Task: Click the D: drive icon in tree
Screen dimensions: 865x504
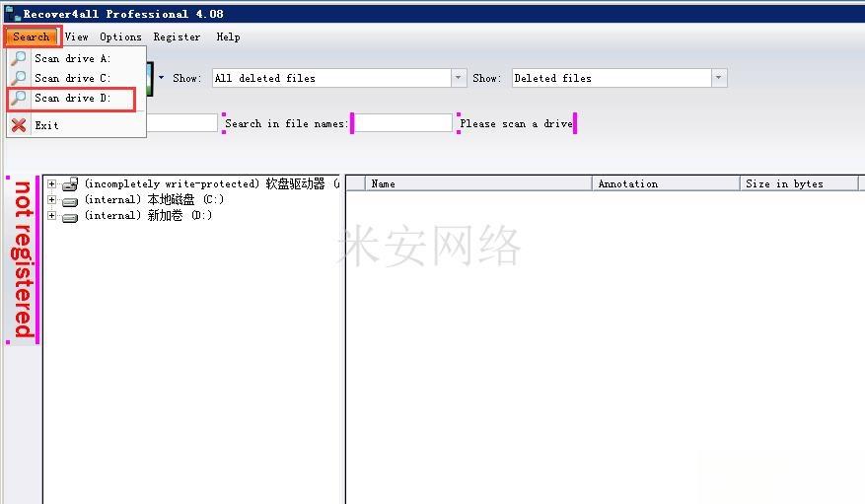Action: 70,217
